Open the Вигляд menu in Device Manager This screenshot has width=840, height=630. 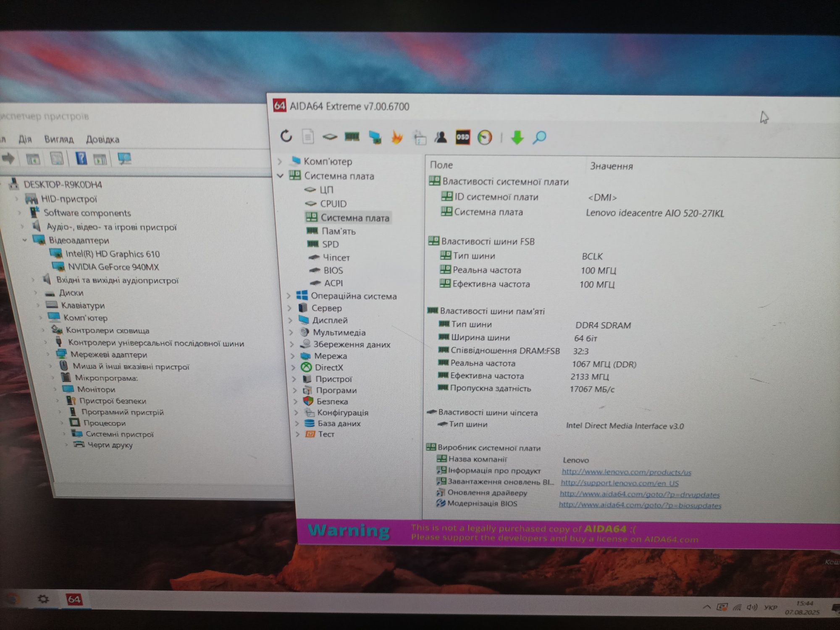coord(59,139)
